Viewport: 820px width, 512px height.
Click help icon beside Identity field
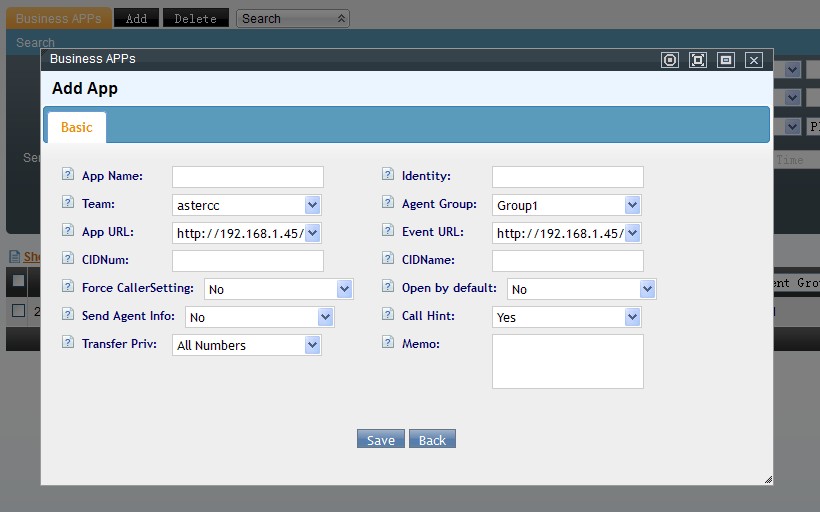[x=388, y=174]
